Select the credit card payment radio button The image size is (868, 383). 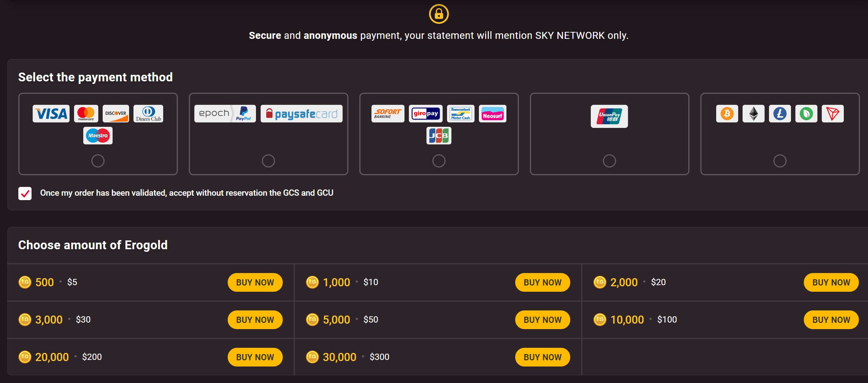click(x=98, y=161)
